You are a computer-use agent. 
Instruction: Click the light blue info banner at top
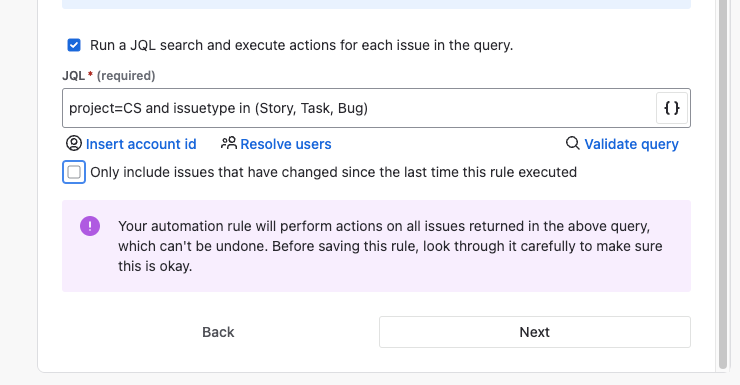coord(377,4)
